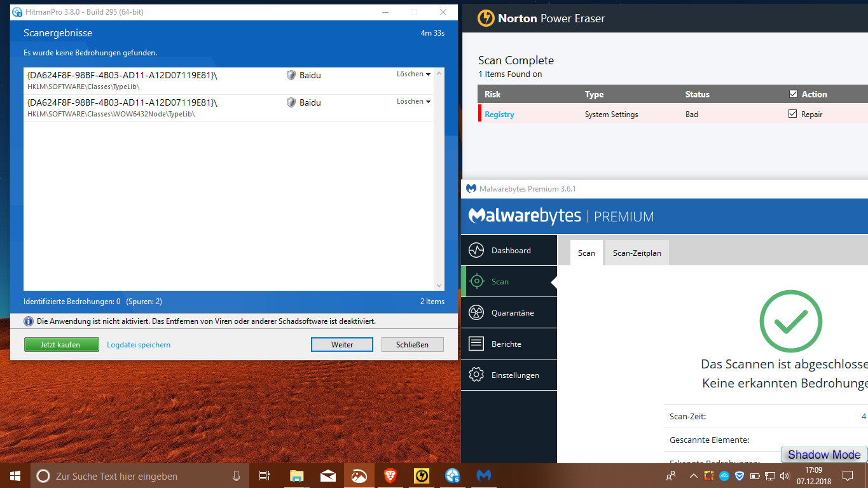
Task: Click the Malwarebytes title bar logo icon
Action: click(471, 188)
